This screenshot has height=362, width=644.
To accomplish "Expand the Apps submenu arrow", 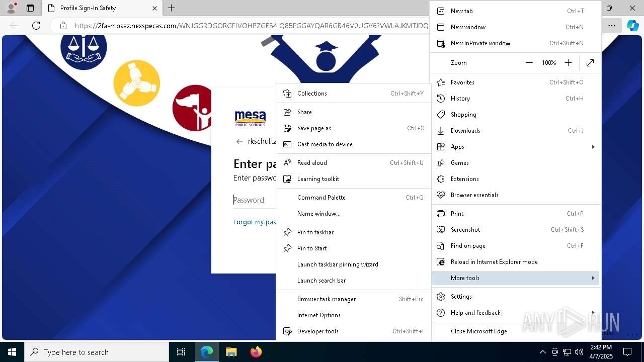I will coord(593,147).
